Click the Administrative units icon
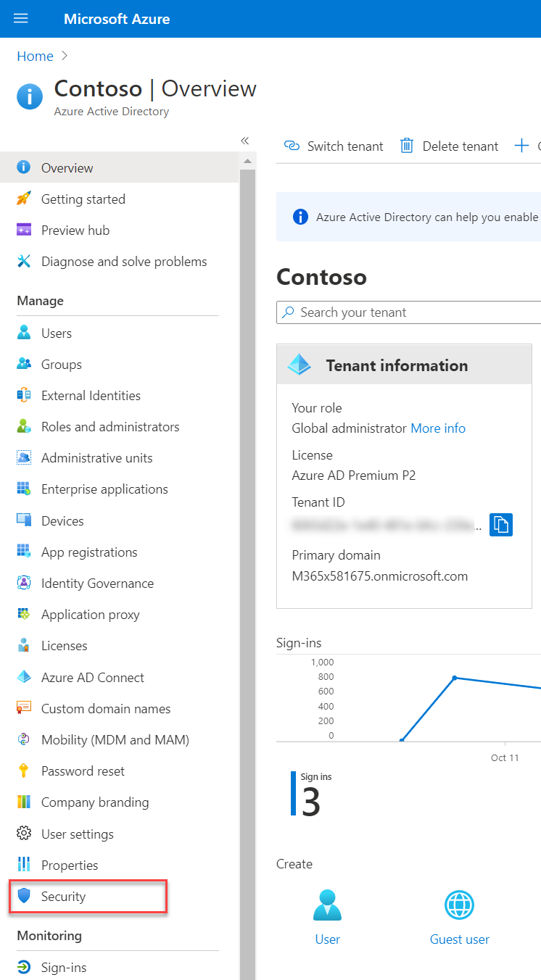Viewport: 541px width, 980px height. (x=24, y=457)
